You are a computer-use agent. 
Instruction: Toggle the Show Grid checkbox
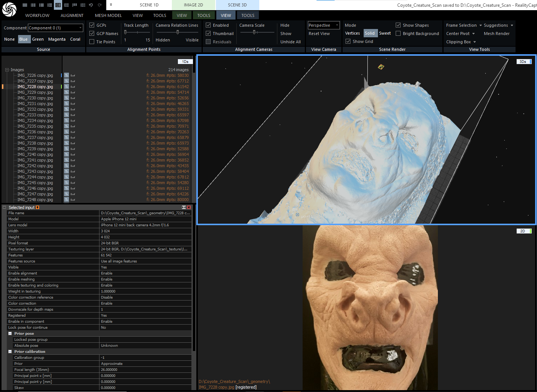pyautogui.click(x=348, y=41)
